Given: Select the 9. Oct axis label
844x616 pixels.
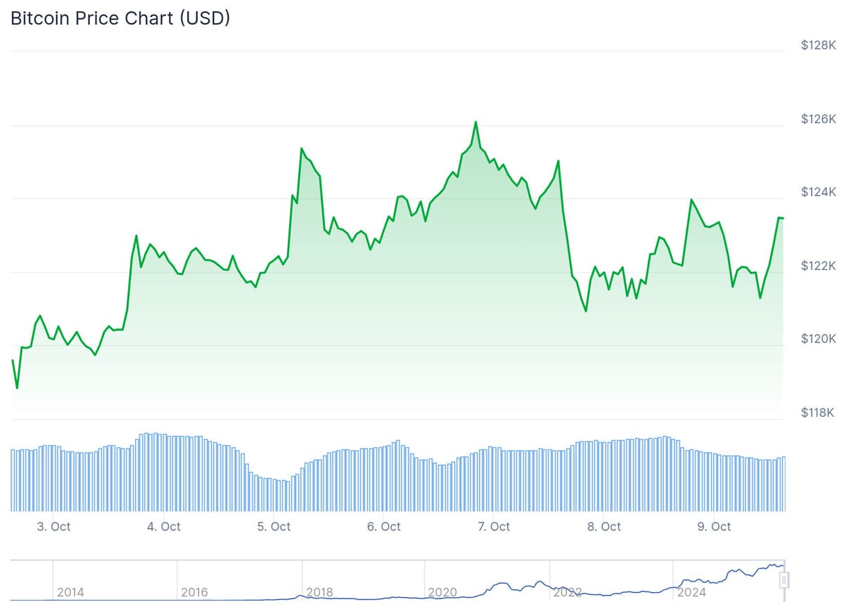Looking at the screenshot, I should [x=714, y=527].
